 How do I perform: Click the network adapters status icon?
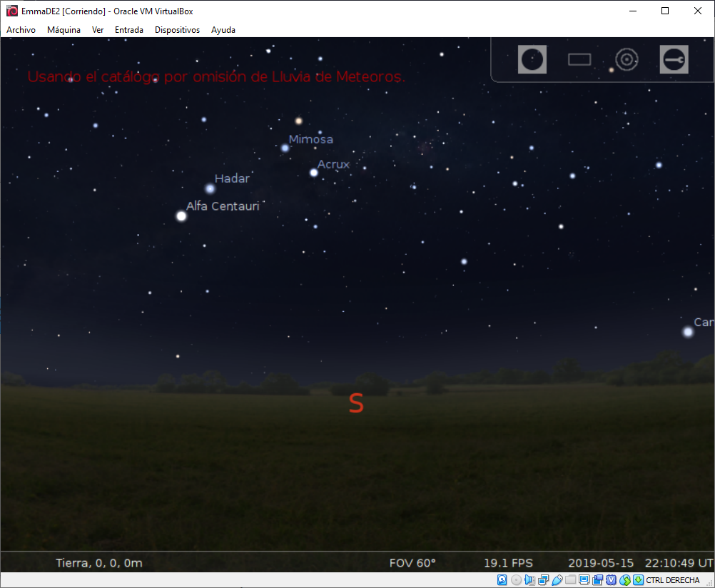(543, 580)
